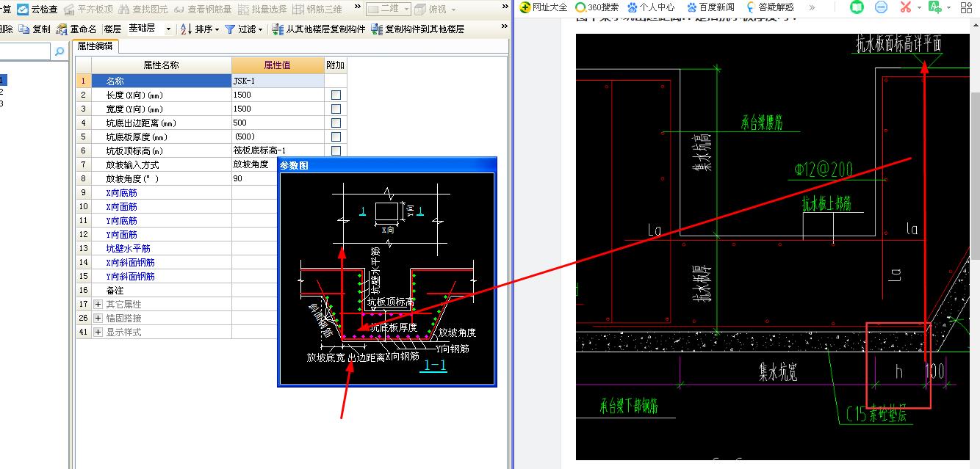
Task: Click 长度(X向) value 1500
Action: (x=278, y=95)
